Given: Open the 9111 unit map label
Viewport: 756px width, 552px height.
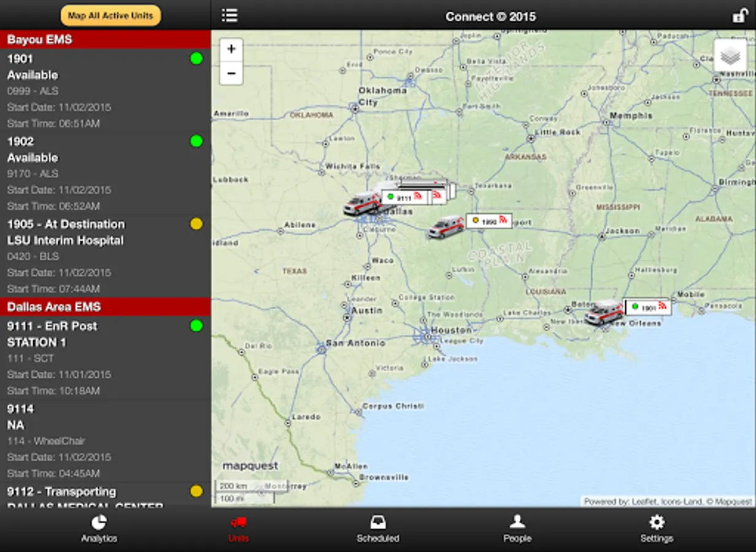Looking at the screenshot, I should point(405,197).
